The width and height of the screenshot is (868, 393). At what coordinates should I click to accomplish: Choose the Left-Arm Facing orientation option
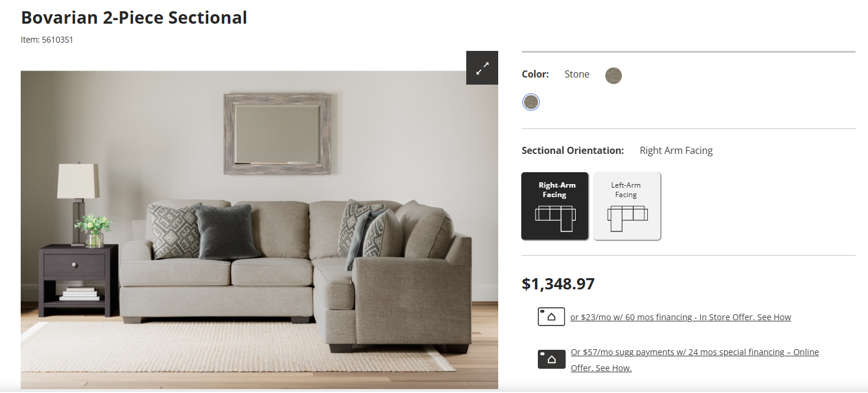coord(627,206)
